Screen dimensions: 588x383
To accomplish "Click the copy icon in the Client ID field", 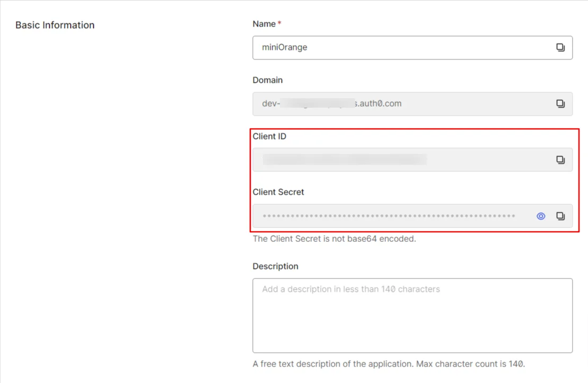I will pyautogui.click(x=560, y=159).
